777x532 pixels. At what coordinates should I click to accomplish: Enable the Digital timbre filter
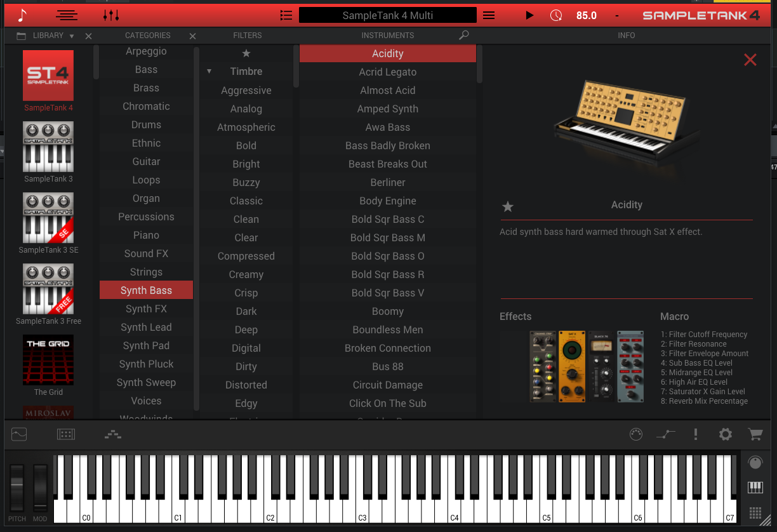tap(246, 348)
